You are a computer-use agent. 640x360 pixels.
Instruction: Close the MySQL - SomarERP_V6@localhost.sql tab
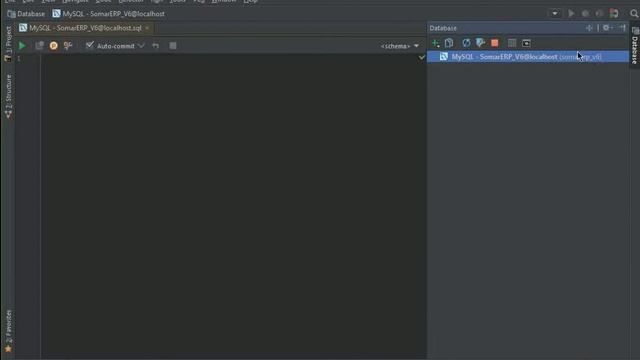pos(147,28)
